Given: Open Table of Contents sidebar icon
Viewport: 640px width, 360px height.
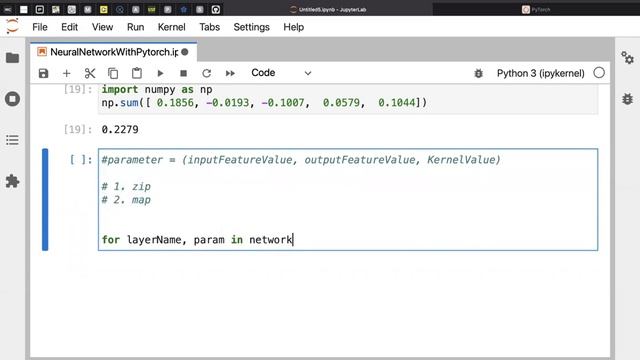Looking at the screenshot, I should (x=12, y=140).
